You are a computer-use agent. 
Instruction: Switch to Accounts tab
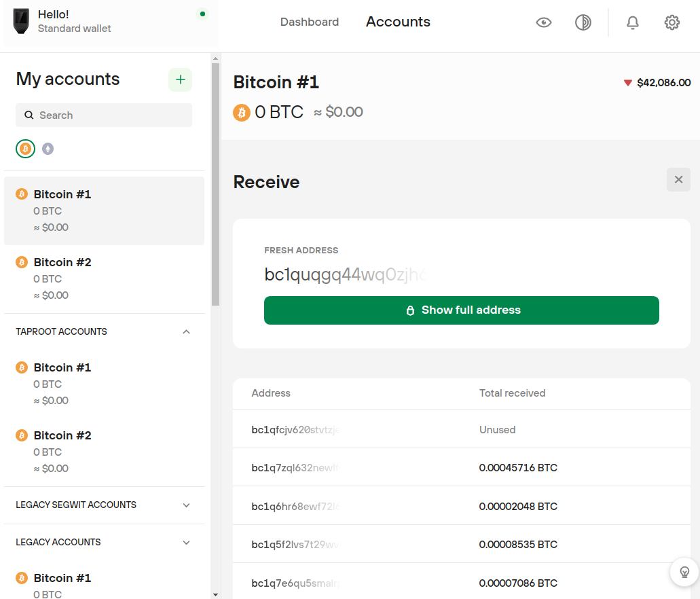click(x=399, y=22)
